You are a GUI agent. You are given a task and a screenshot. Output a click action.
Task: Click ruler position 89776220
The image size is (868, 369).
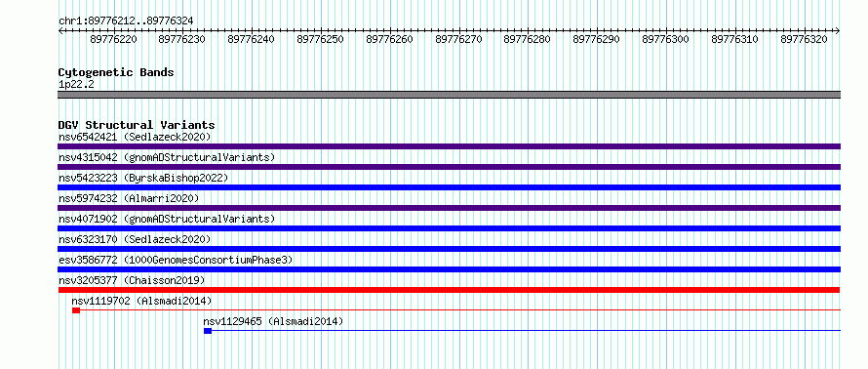tap(113, 40)
